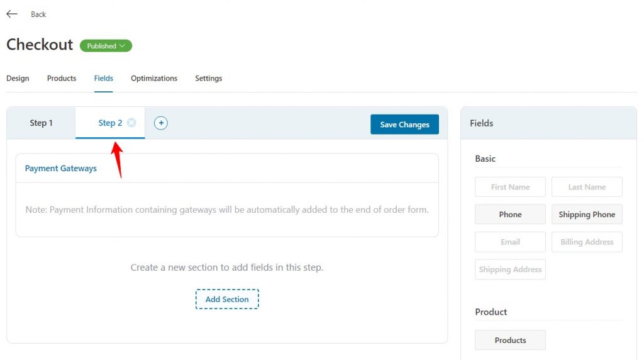Screen dimensions: 644x360
Task: Switch to the Products tab
Action: (x=62, y=78)
